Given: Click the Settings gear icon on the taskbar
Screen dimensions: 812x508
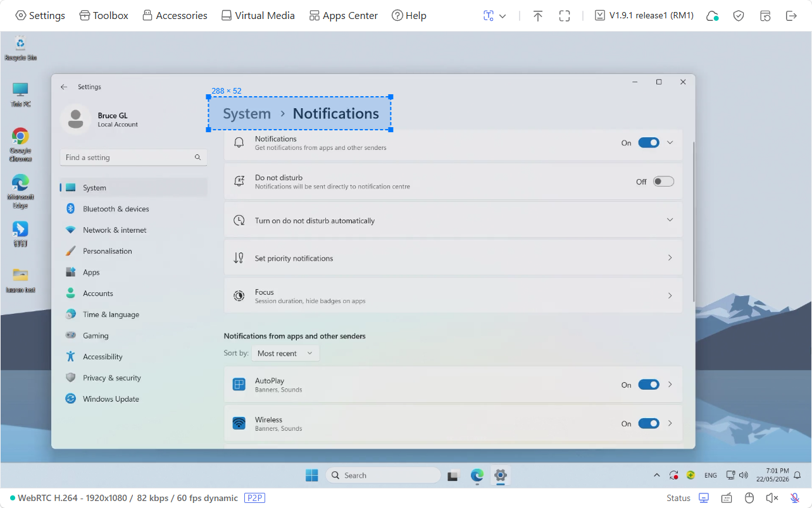Looking at the screenshot, I should point(501,475).
